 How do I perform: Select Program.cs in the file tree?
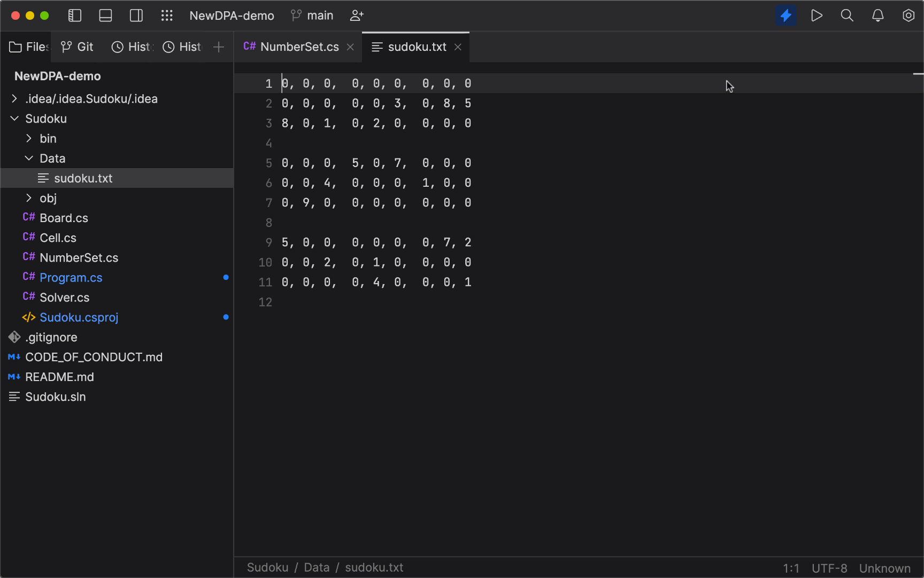(x=71, y=277)
